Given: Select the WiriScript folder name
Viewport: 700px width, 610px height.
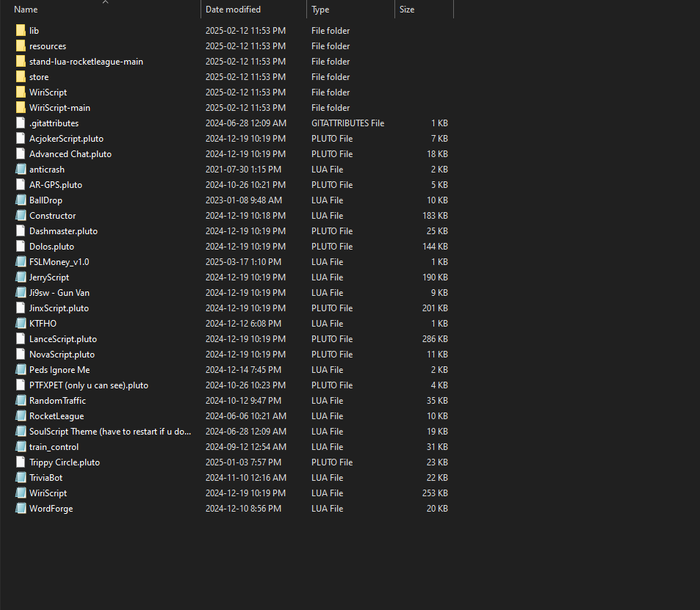Looking at the screenshot, I should pos(48,92).
